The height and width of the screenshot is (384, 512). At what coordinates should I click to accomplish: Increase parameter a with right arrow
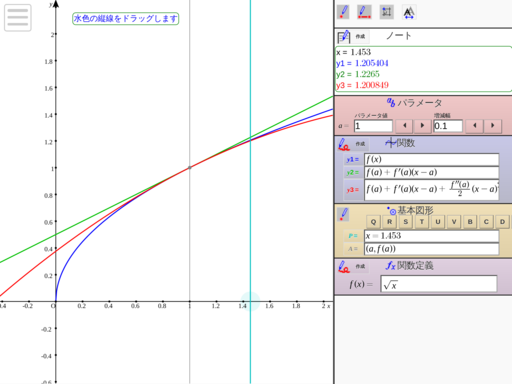click(x=422, y=126)
